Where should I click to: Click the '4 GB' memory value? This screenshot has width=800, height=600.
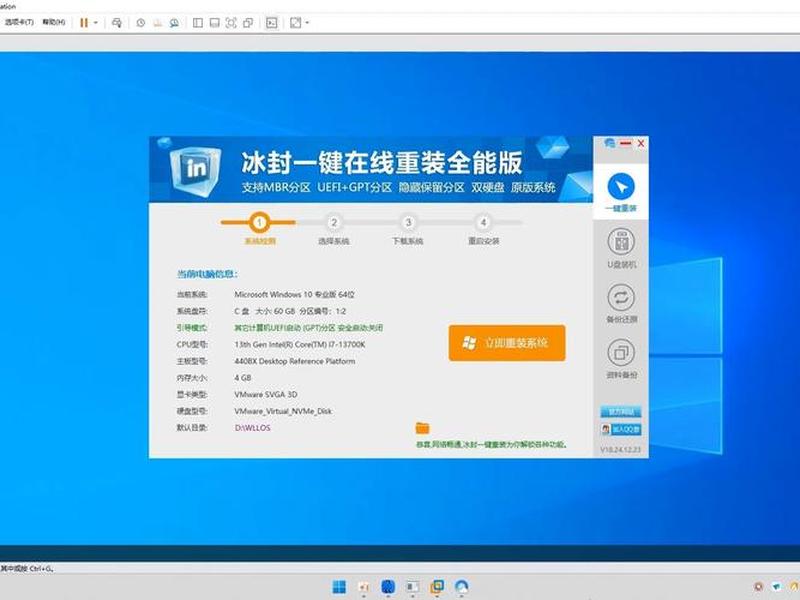click(243, 378)
